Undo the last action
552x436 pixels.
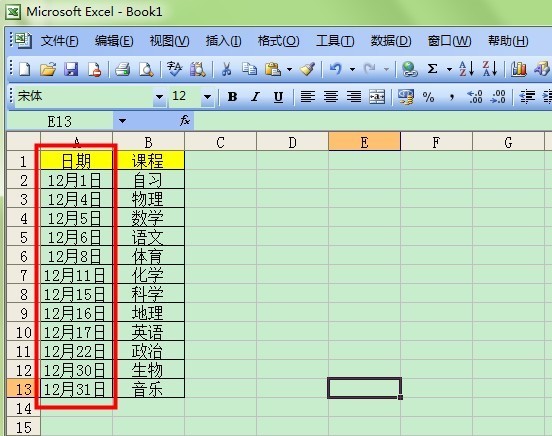[335, 69]
